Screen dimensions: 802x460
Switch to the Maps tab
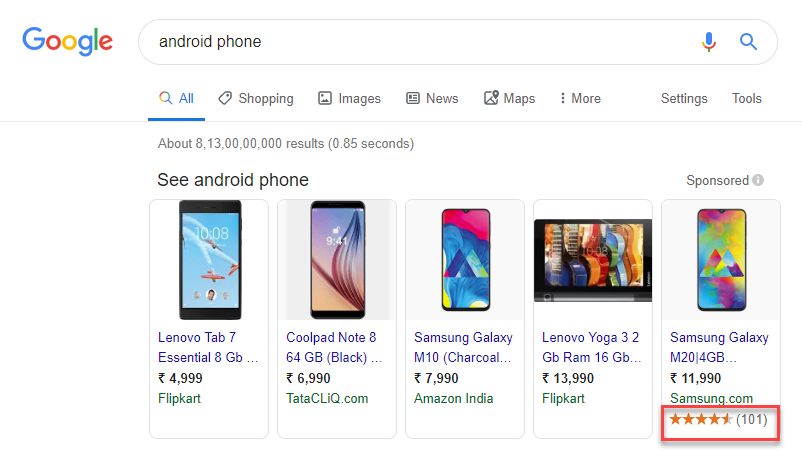coord(509,98)
